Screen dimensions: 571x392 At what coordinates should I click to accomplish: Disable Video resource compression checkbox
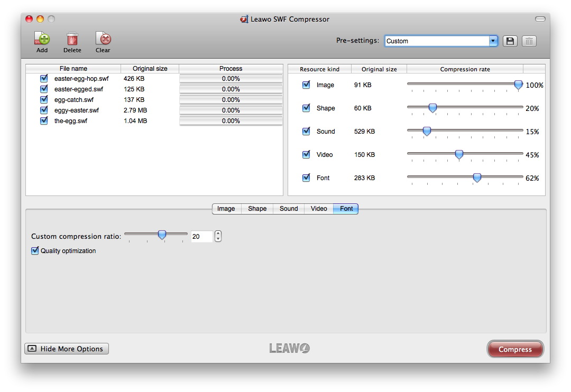pyautogui.click(x=306, y=155)
